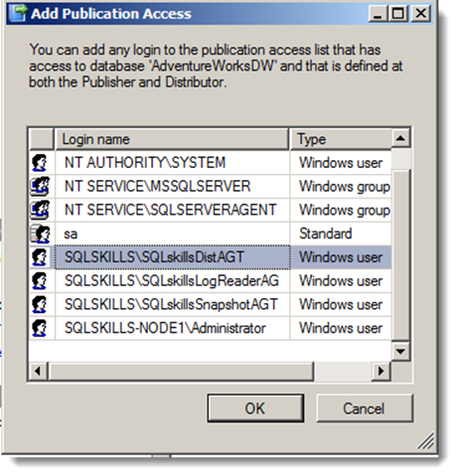This screenshot has width=457, height=476.
Task: Select the NT SERVICE\MSSQLSERVER login
Action: 172,186
